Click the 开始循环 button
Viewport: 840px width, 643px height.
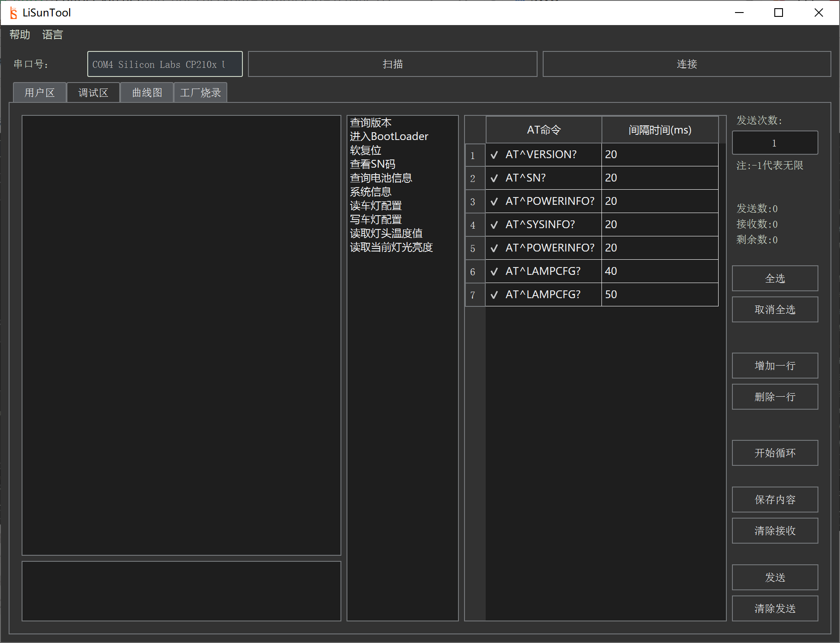tap(774, 453)
